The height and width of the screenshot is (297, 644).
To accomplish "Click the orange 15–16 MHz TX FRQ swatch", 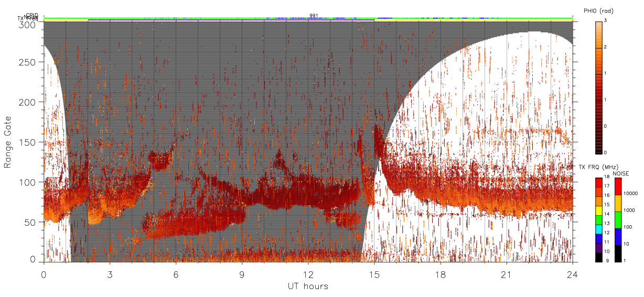I will (x=599, y=202).
